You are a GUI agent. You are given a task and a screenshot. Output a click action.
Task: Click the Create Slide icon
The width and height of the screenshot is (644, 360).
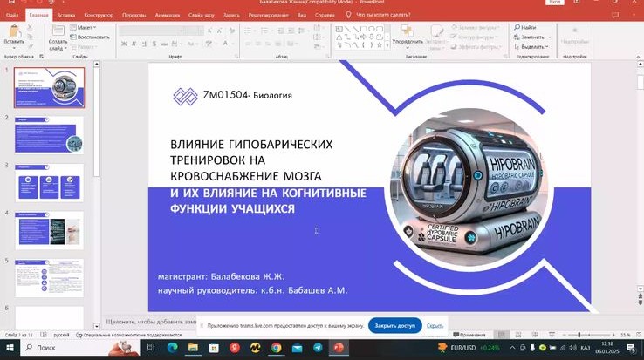pyautogui.click(x=58, y=31)
